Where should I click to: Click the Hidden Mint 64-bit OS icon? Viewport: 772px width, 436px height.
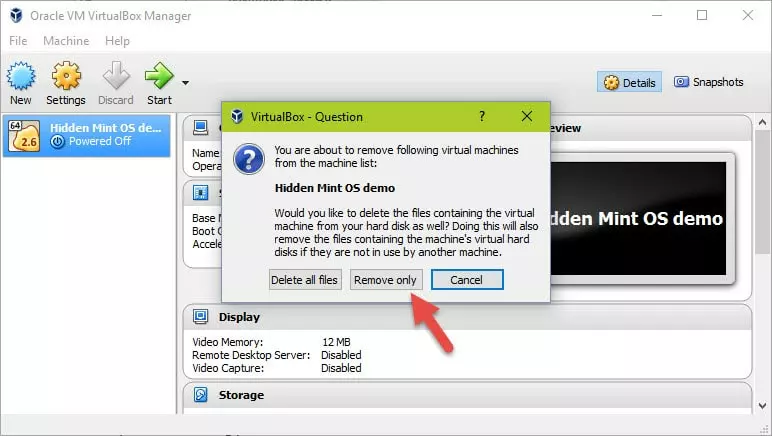point(24,136)
